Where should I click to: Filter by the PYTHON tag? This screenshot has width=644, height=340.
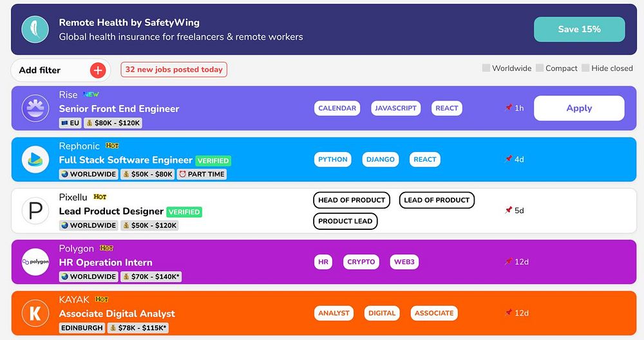coord(333,159)
